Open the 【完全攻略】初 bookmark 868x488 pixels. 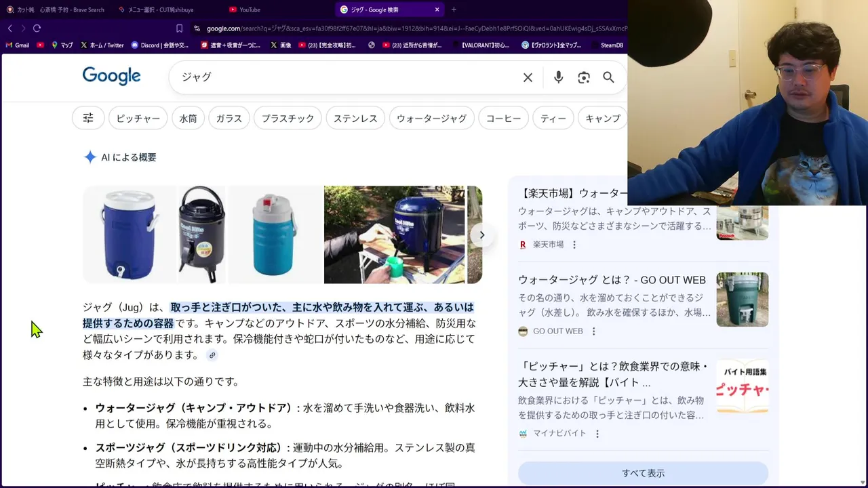click(x=327, y=45)
